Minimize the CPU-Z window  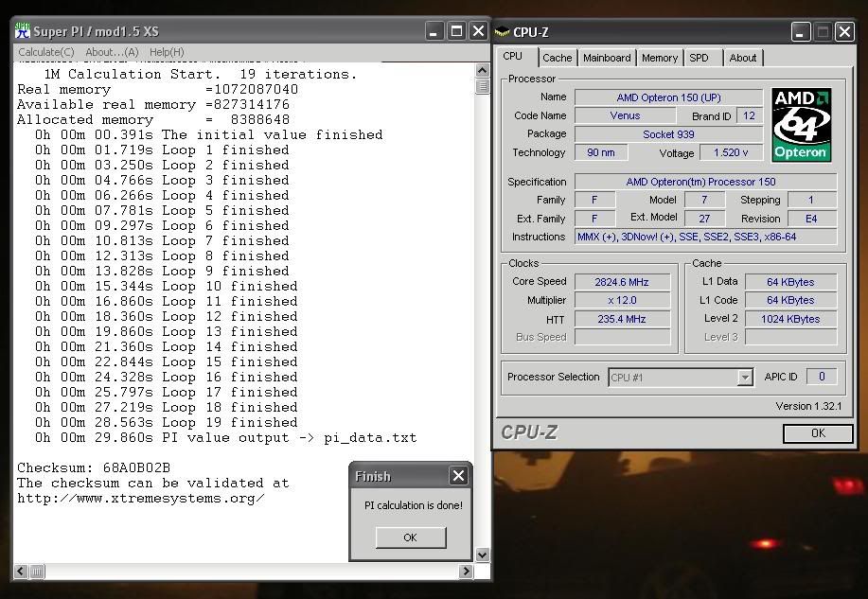point(801,32)
